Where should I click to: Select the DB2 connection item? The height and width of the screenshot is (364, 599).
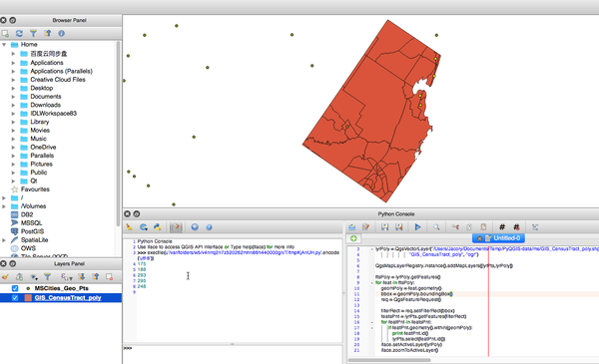point(27,214)
